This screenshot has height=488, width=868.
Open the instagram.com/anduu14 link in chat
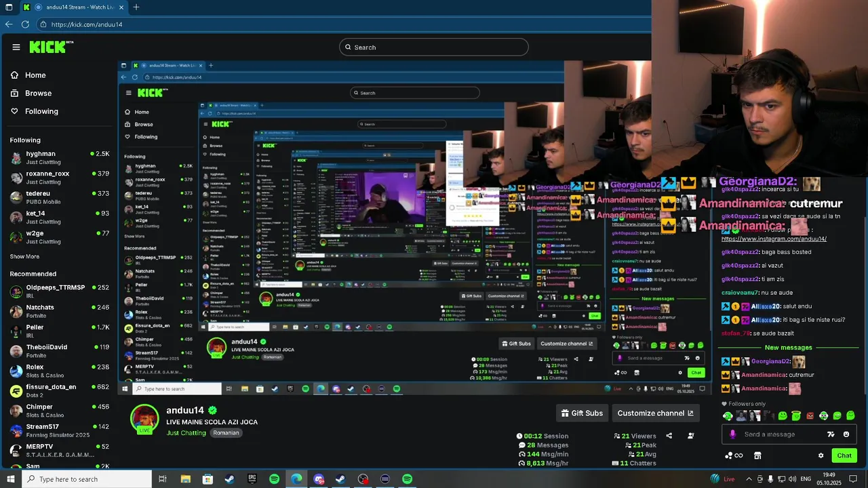[x=774, y=239]
